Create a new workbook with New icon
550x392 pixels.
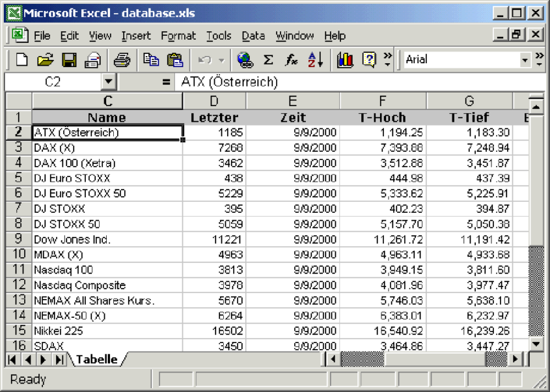coord(21,60)
